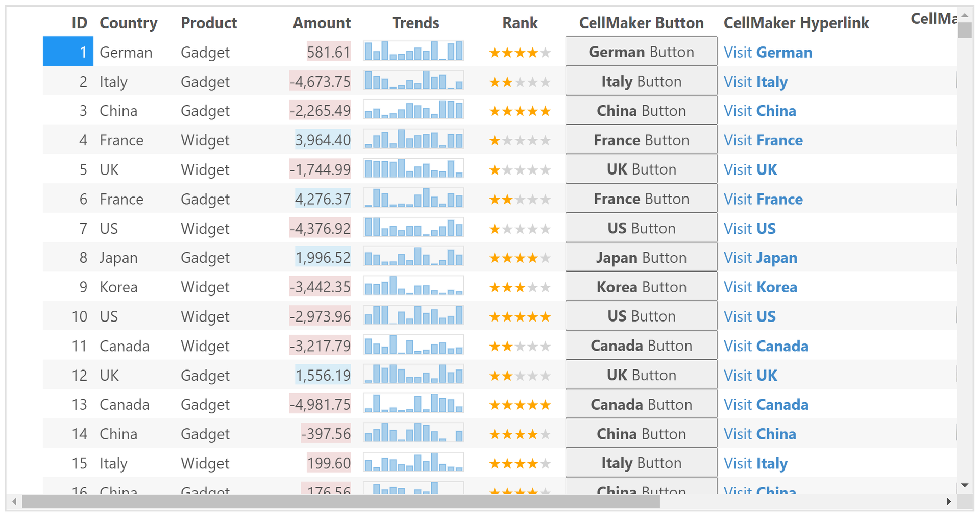Select the fifth star in Korea's rating
The width and height of the screenshot is (980, 518).
pyautogui.click(x=545, y=287)
